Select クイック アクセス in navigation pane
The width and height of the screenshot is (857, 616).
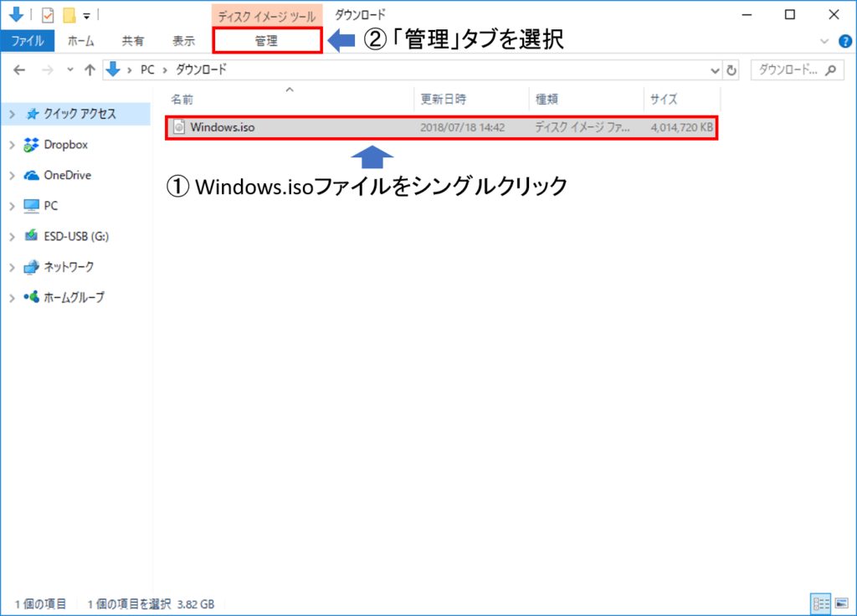click(80, 114)
